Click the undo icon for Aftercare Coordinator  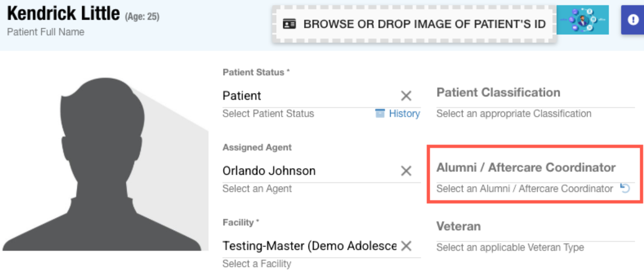[x=625, y=189]
